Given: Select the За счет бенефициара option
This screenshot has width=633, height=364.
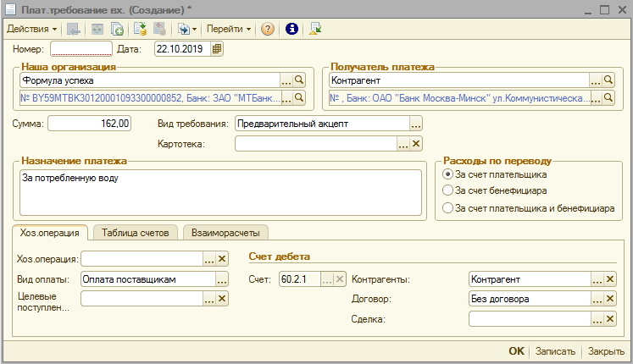Looking at the screenshot, I should pos(448,190).
